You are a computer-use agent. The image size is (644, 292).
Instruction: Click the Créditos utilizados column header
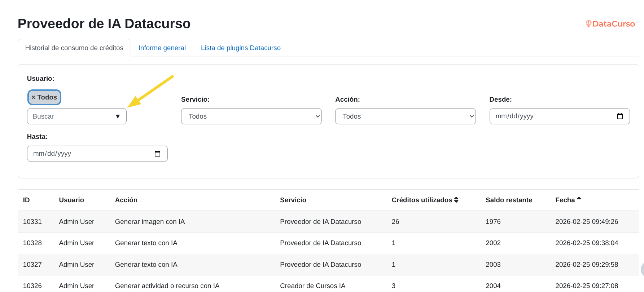point(421,200)
